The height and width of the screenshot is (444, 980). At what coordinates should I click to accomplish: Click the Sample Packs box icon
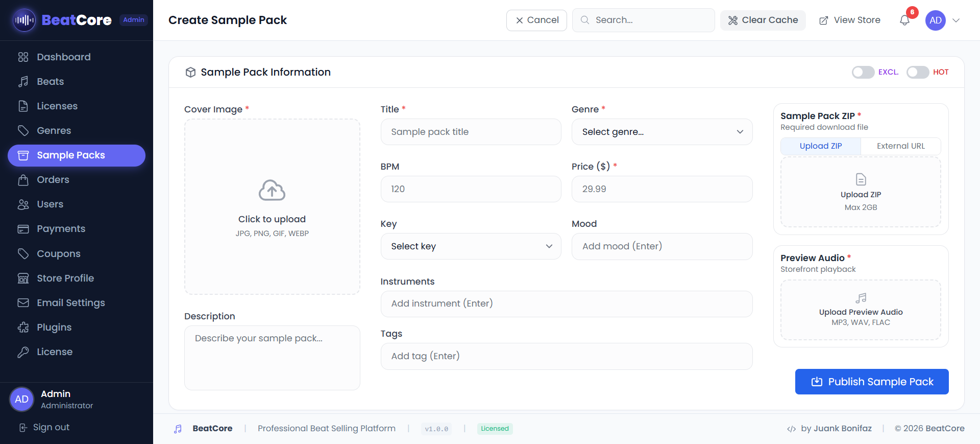coord(23,155)
